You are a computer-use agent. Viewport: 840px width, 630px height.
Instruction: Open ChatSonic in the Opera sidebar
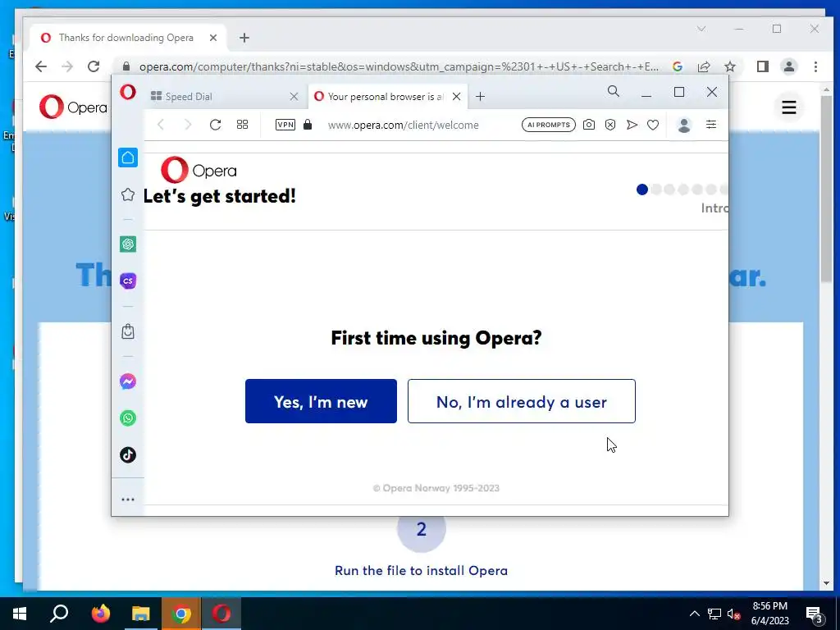click(x=127, y=281)
